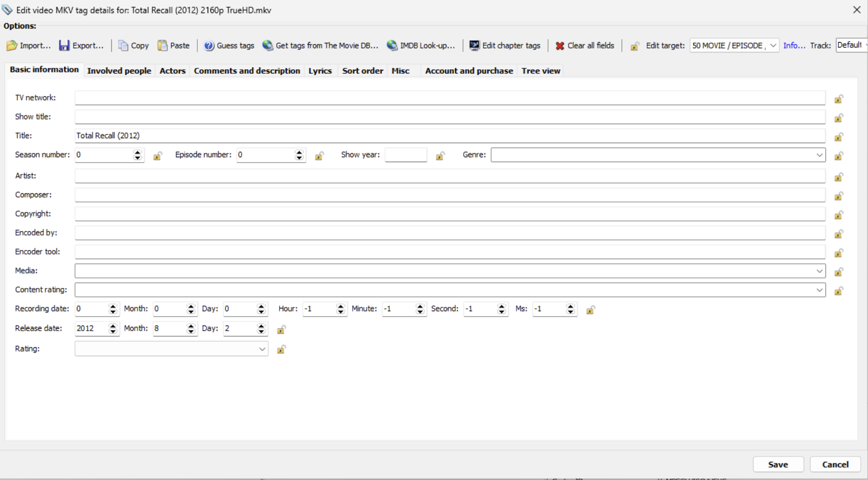Image resolution: width=868 pixels, height=480 pixels.
Task: Switch to Actors tab
Action: tap(172, 71)
